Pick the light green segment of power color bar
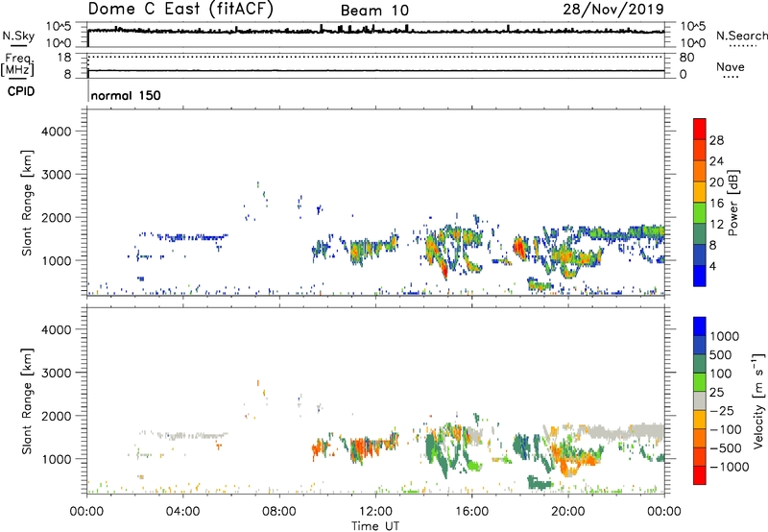 (700, 213)
